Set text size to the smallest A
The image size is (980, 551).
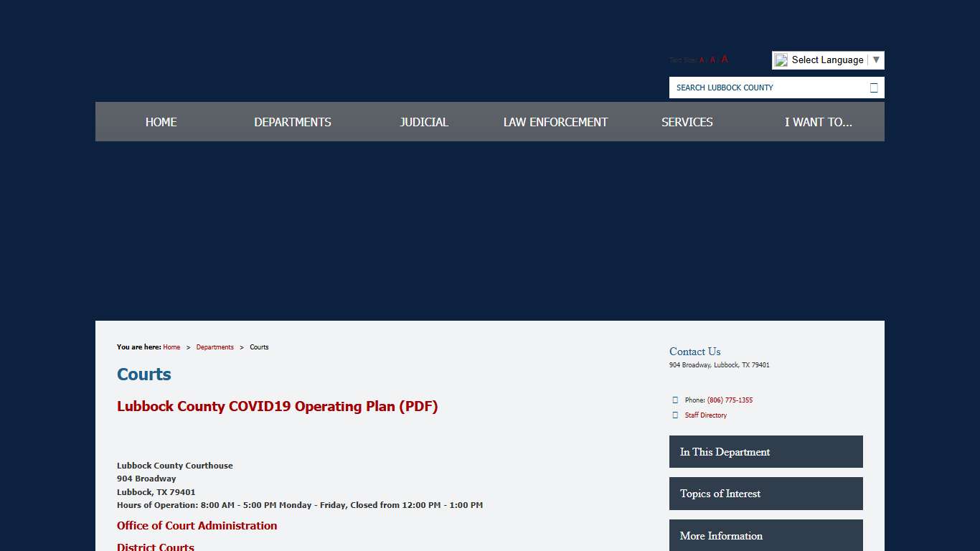(x=702, y=60)
